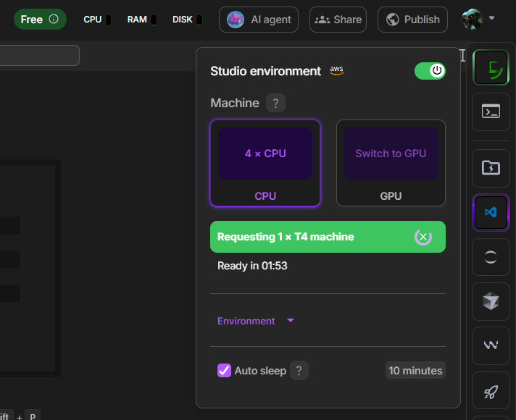Click the Machine help question mark
This screenshot has width=516, height=420.
(275, 103)
